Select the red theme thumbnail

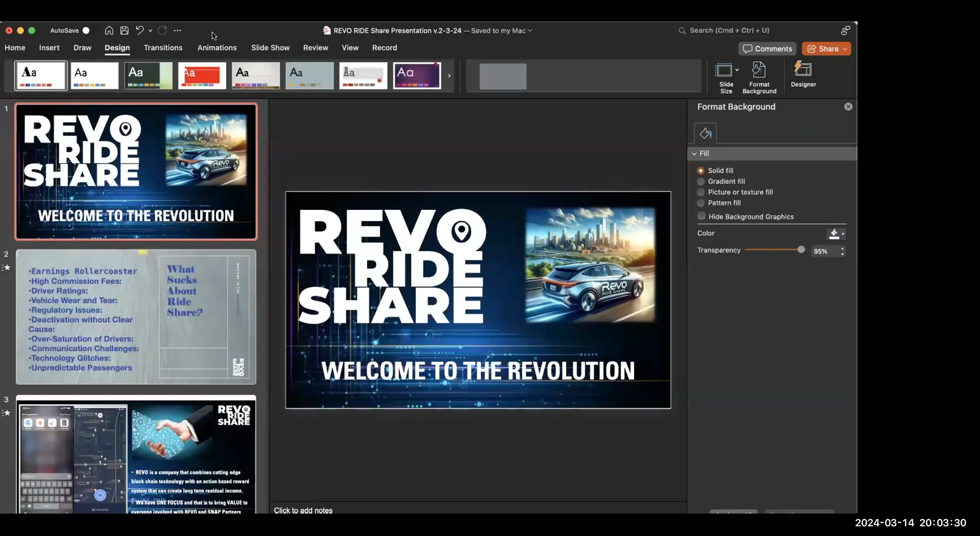pos(202,76)
